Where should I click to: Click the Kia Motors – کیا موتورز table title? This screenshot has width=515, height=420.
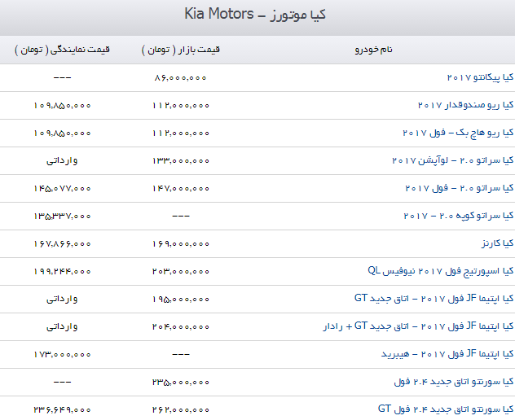point(255,15)
